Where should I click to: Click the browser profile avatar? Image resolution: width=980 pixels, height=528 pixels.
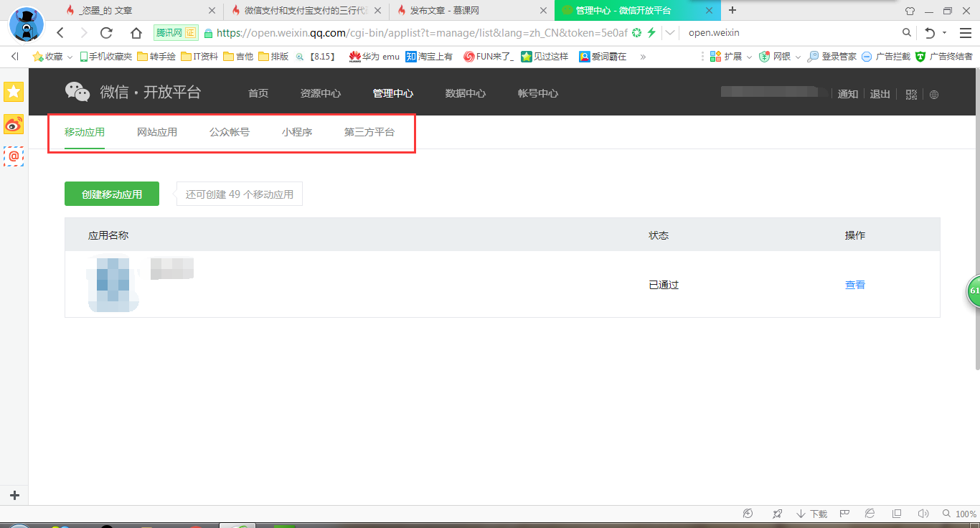[27, 26]
